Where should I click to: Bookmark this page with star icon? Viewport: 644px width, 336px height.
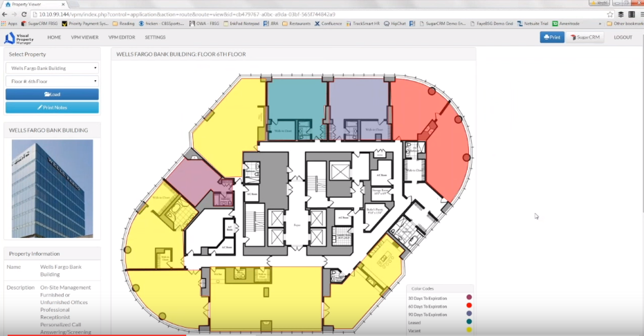click(610, 15)
